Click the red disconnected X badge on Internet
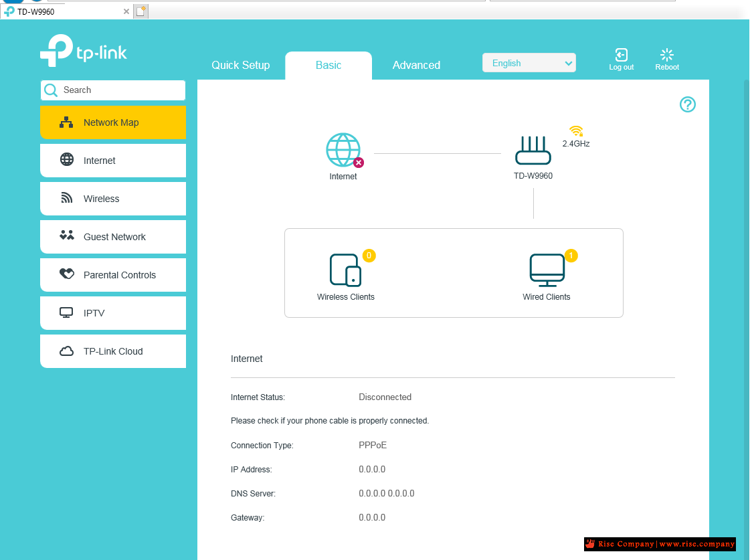 pos(359,163)
